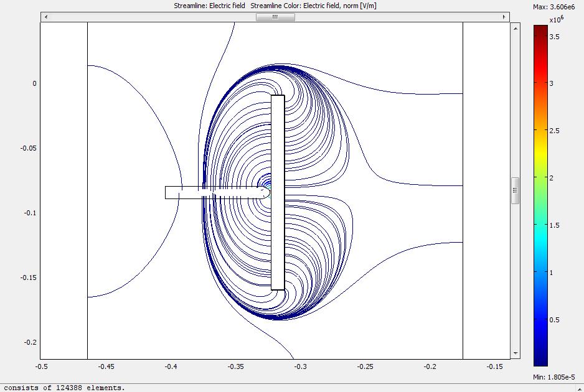Click the horizontal scrollbar right arrow
The width and height of the screenshot is (584, 392).
coord(505,17)
